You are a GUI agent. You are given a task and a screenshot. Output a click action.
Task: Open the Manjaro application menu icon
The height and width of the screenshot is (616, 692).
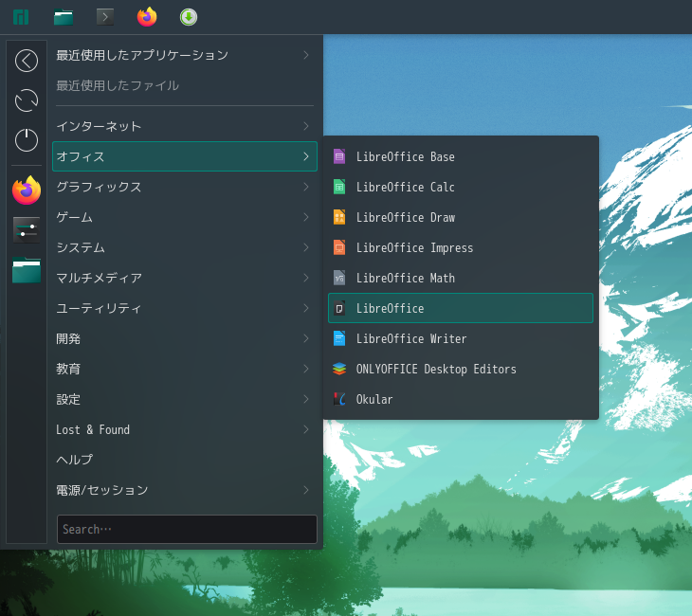click(x=21, y=17)
